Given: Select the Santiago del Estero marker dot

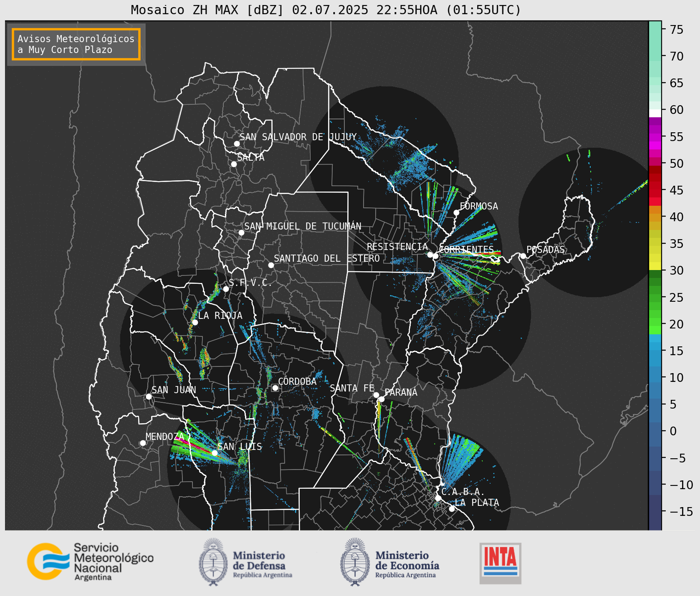Looking at the screenshot, I should click(271, 265).
